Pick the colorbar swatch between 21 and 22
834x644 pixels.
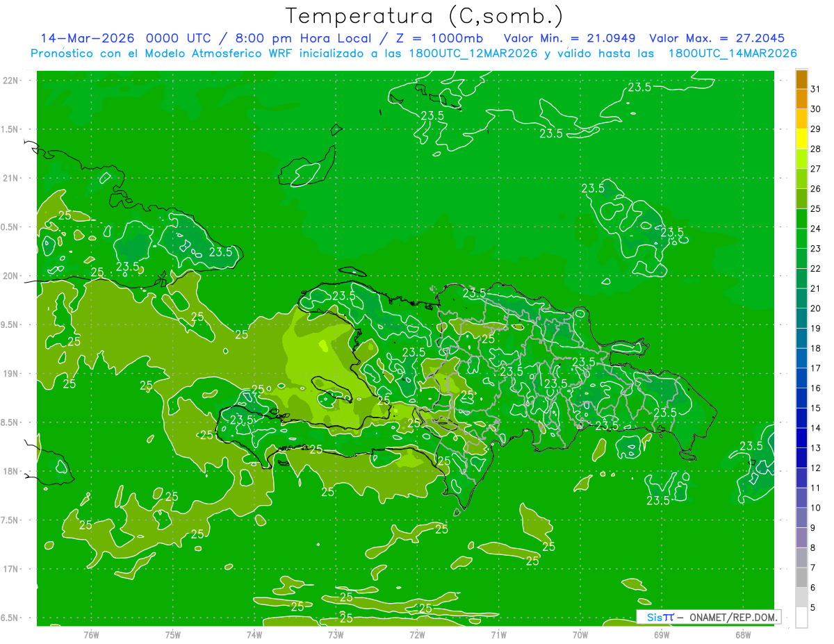tap(801, 278)
